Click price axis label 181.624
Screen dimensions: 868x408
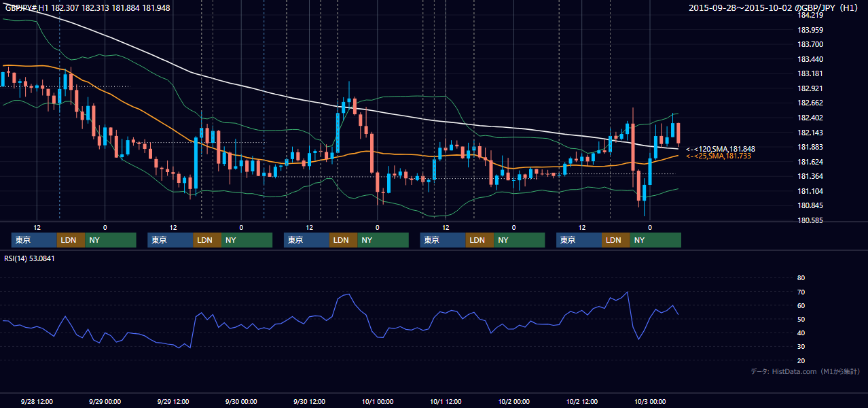[810, 162]
